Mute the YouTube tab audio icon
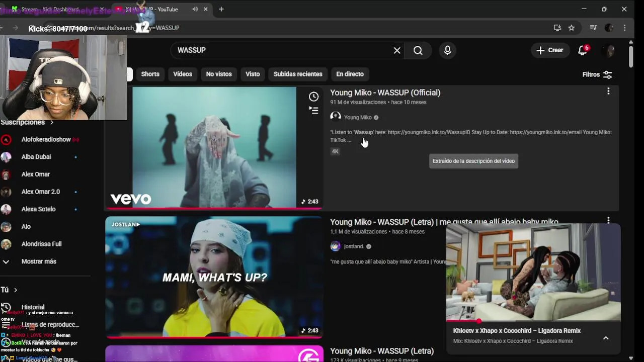Screen dimensions: 644x362 tap(195, 9)
